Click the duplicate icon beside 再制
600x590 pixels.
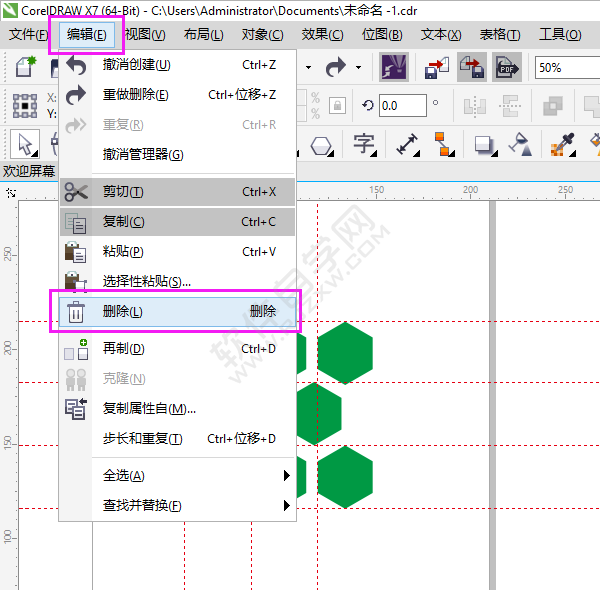coord(76,349)
